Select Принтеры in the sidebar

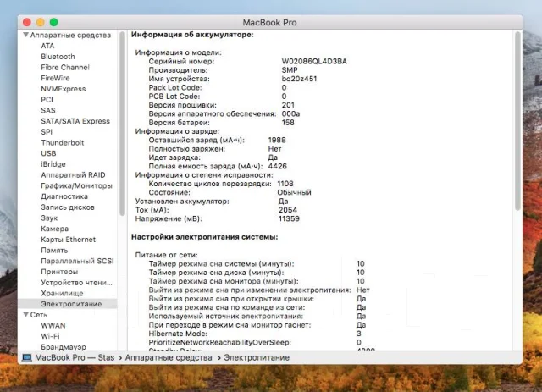[59, 272]
